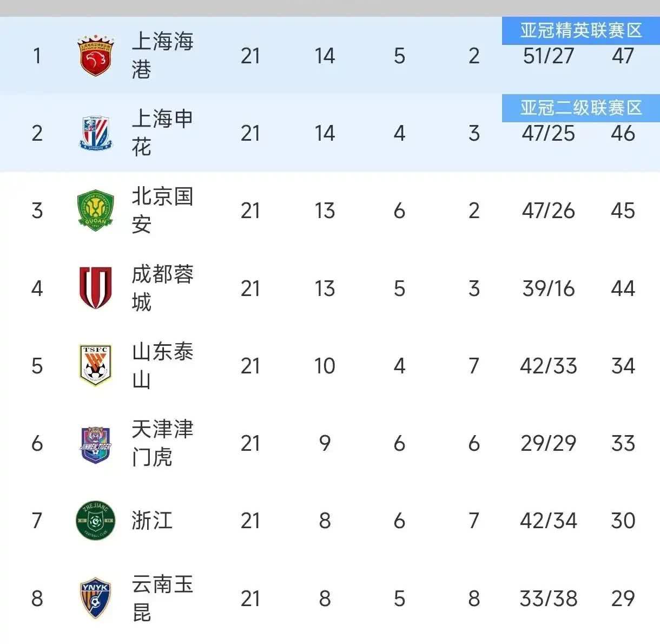Select the 成都蓉城 team name
The width and height of the screenshot is (660, 644).
coord(162,288)
